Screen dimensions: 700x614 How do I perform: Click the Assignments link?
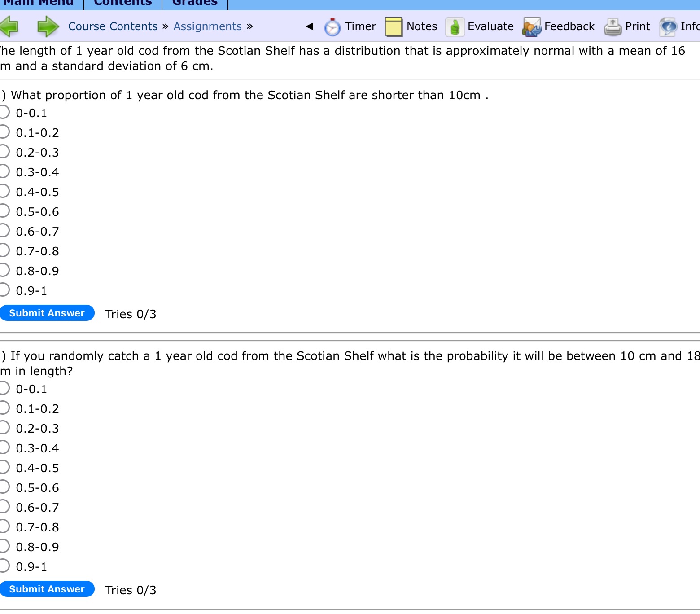point(207,26)
